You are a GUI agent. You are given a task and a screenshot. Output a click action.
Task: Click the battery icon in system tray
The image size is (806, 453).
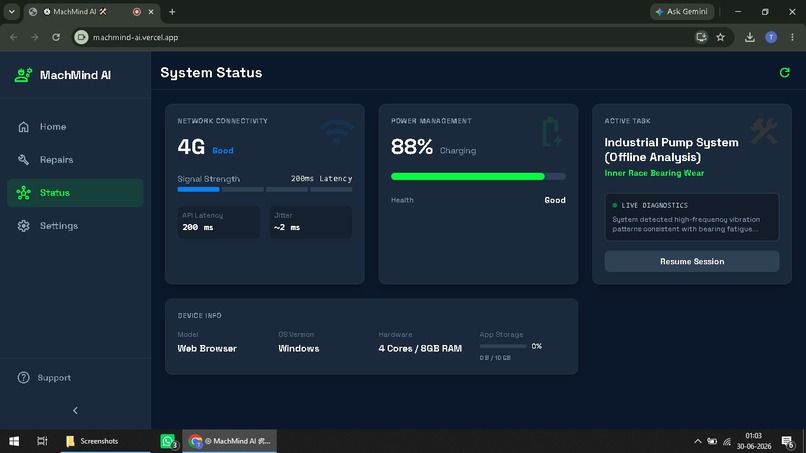[712, 441]
